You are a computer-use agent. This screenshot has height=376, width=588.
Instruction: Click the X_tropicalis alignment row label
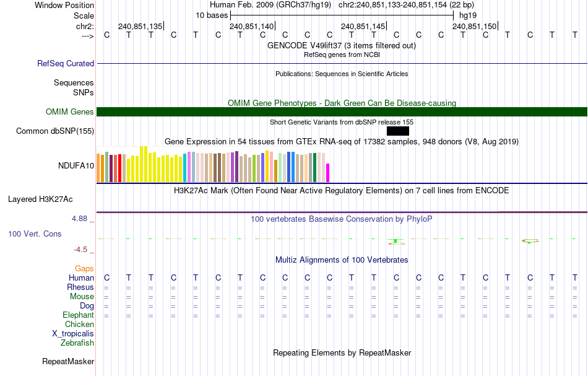click(73, 334)
